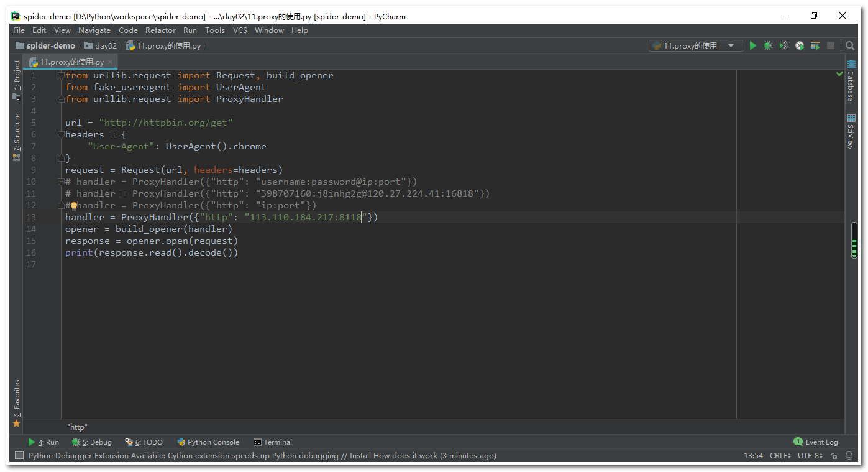Click the lightbulb intention icon on line 12
Image resolution: width=868 pixels, height=472 pixels.
click(73, 205)
